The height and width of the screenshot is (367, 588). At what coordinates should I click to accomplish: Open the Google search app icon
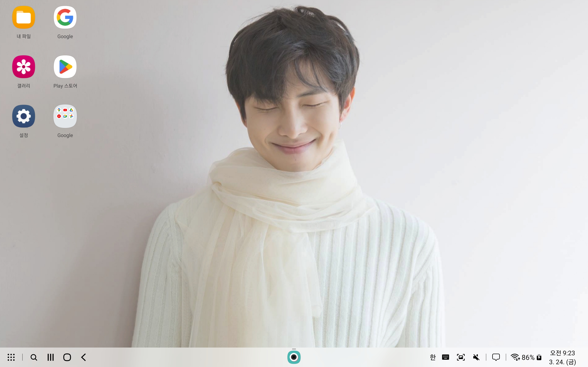pos(65,17)
